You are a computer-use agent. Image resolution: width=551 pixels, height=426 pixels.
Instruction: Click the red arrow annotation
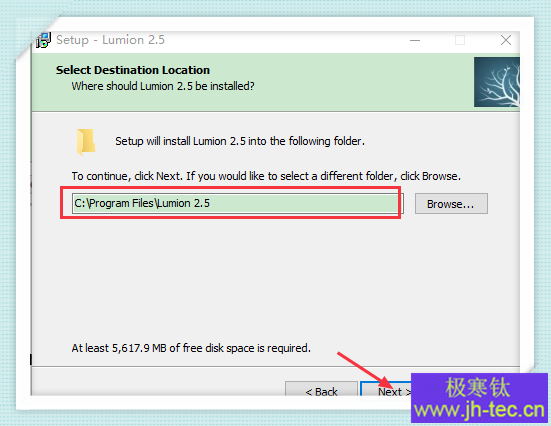click(365, 370)
